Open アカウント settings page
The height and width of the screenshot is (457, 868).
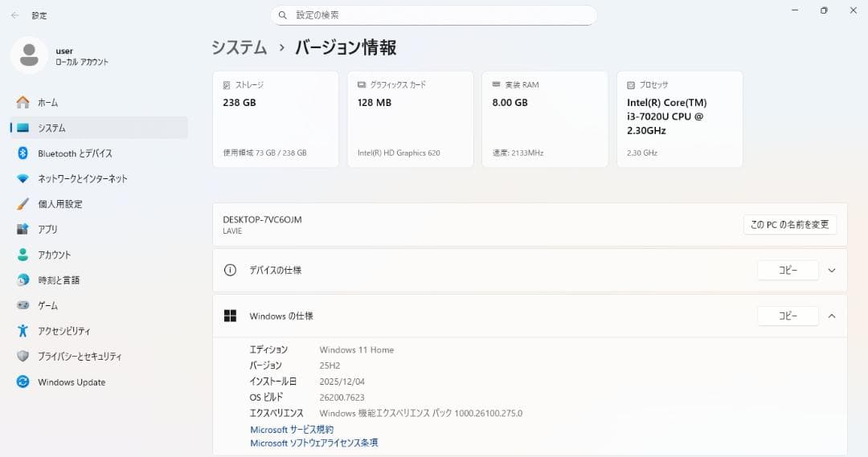99,255
